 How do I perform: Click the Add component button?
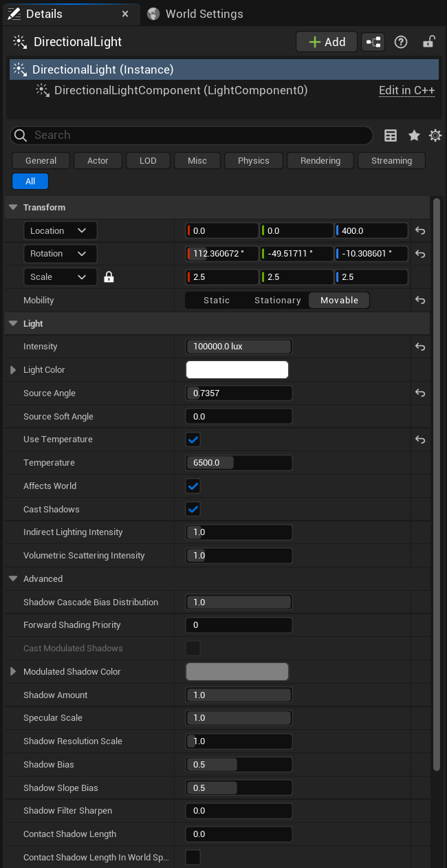[x=327, y=42]
